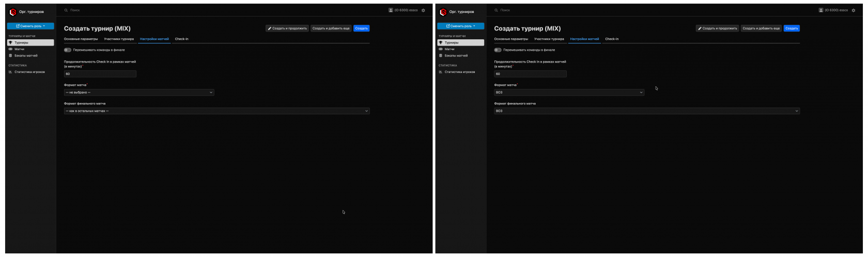This screenshot has height=257, width=868.
Task: Expand the Сменить роль menu in left window
Action: (30, 26)
